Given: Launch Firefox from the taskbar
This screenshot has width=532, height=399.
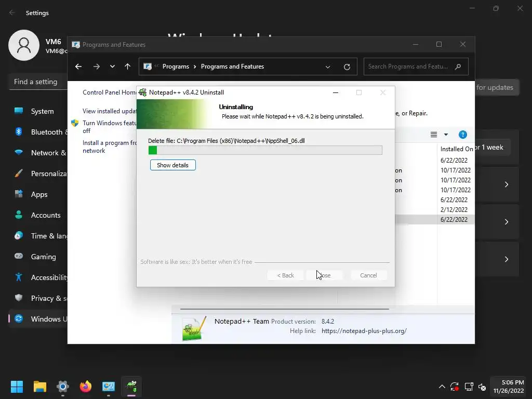Looking at the screenshot, I should (x=86, y=387).
